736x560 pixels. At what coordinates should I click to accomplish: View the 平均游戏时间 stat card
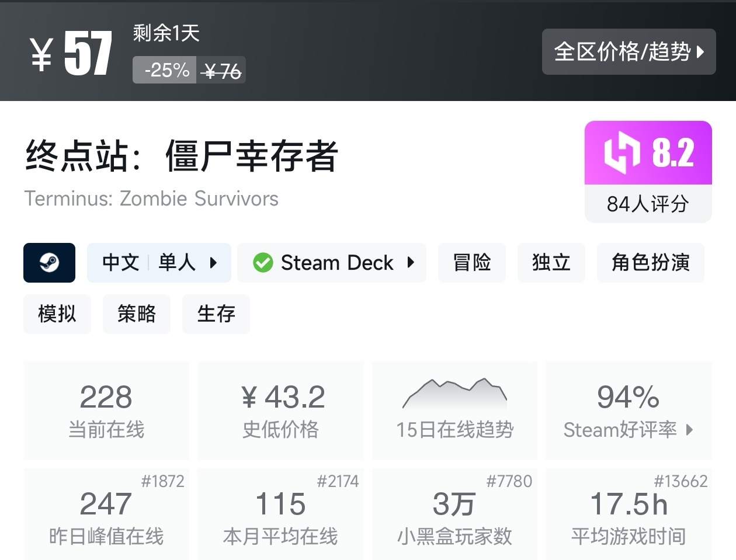(629, 514)
